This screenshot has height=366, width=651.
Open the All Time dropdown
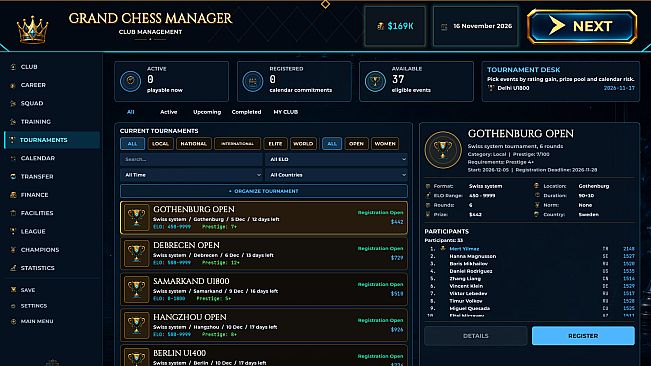[191, 175]
